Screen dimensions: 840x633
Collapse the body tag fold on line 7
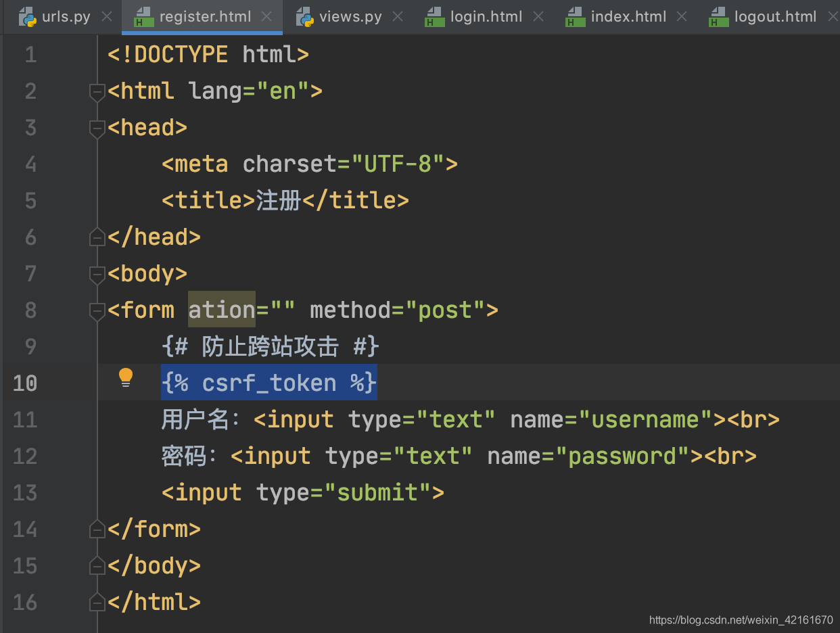click(97, 274)
